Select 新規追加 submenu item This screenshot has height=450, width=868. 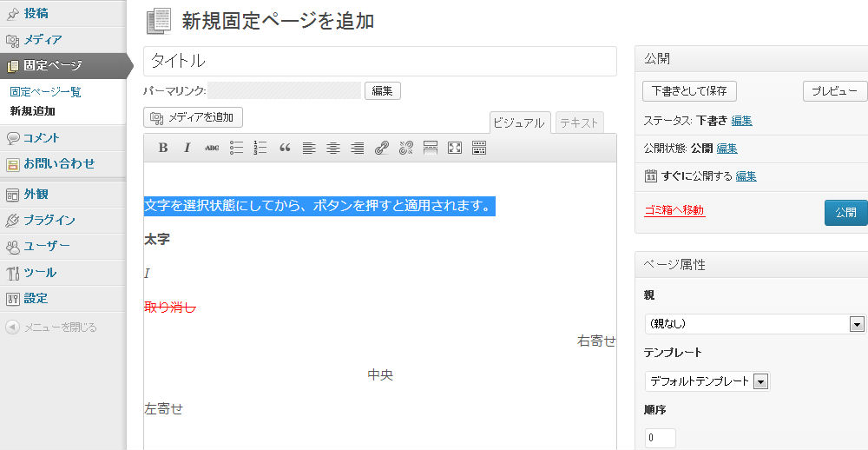(33, 111)
